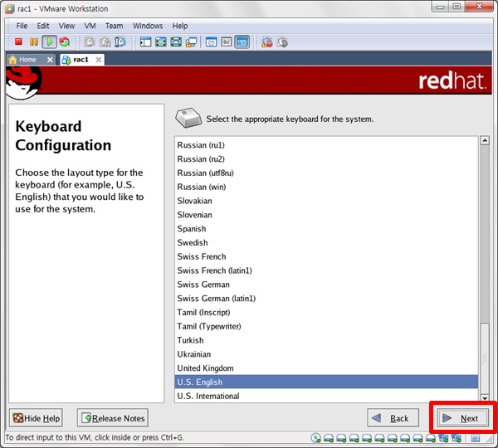498x448 pixels.
Task: Click the record/capture icon with warning badge
Action: pyautogui.click(x=267, y=42)
